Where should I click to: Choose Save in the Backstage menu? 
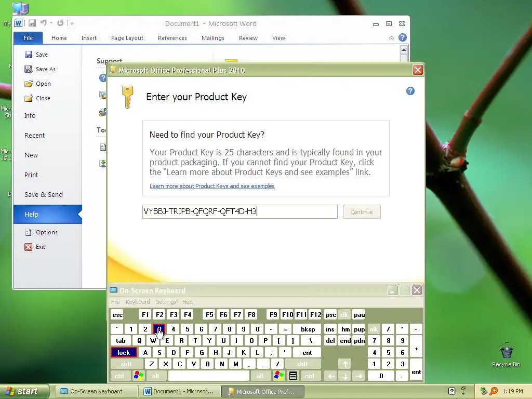click(36, 55)
